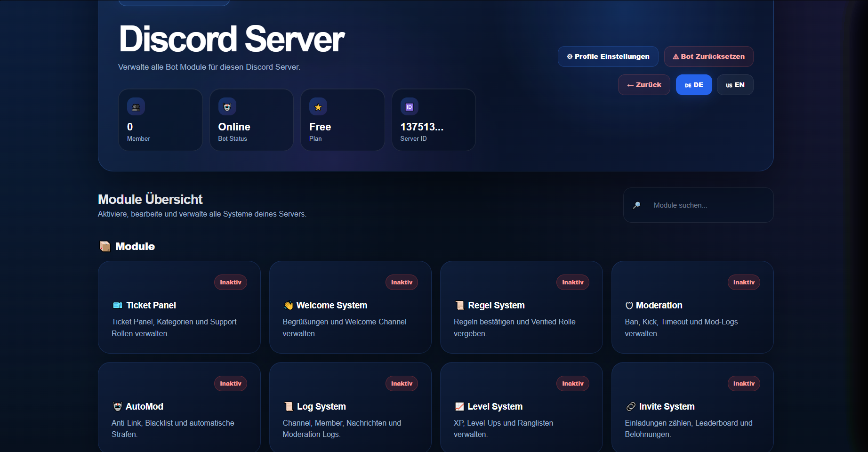
Task: Click the Ticket Panel ticket icon
Action: pyautogui.click(x=118, y=305)
